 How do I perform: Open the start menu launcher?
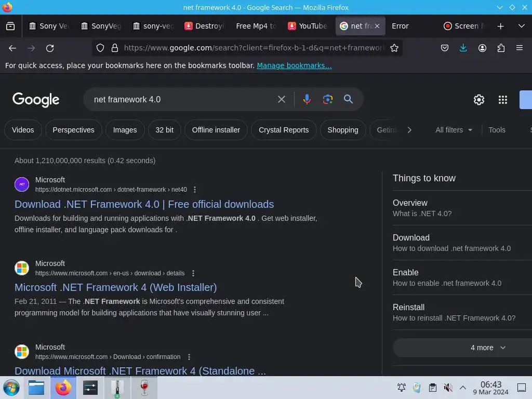(11, 388)
